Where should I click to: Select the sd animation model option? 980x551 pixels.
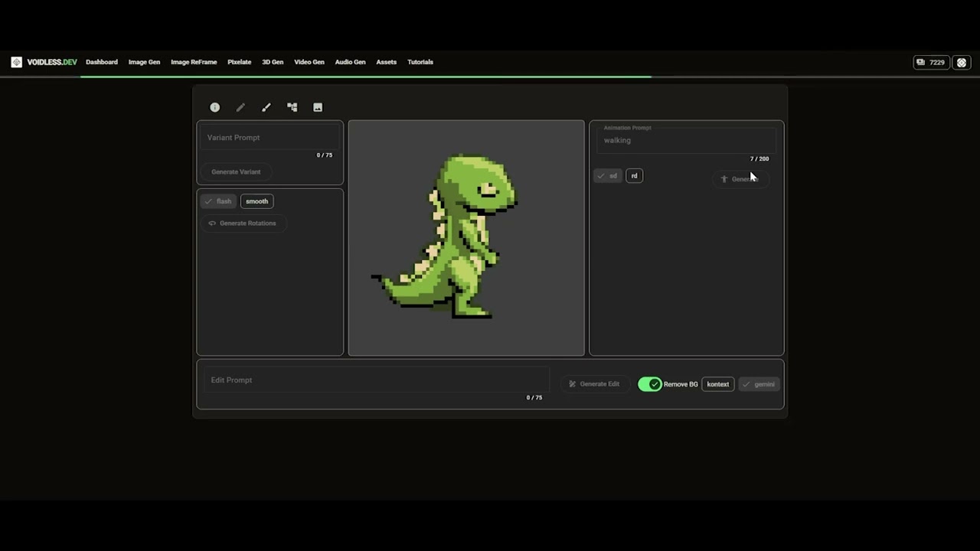[x=608, y=176]
